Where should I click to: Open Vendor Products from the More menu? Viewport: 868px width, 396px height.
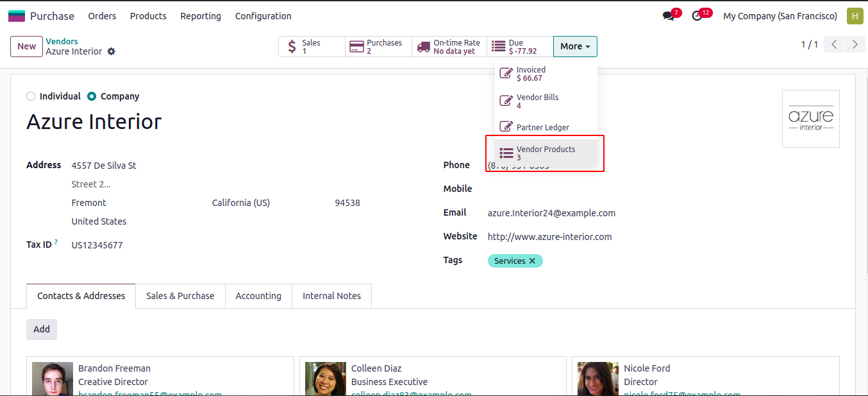pyautogui.click(x=546, y=153)
